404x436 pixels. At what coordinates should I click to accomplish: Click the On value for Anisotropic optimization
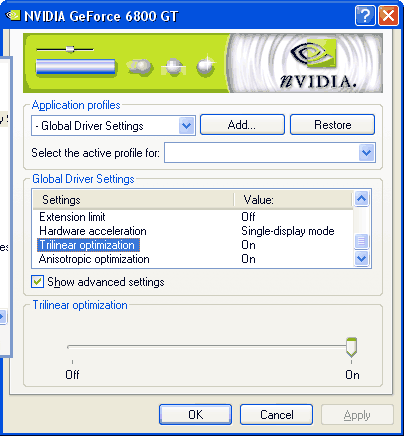(x=248, y=259)
